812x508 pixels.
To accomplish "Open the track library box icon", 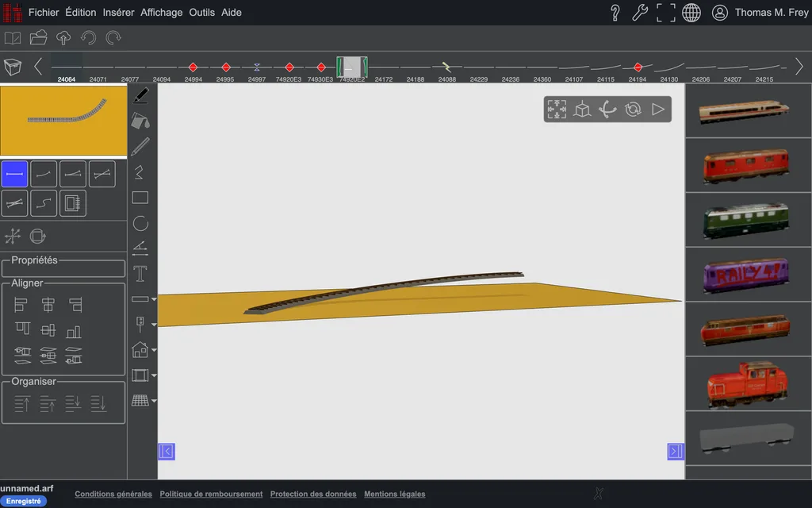I will point(13,67).
